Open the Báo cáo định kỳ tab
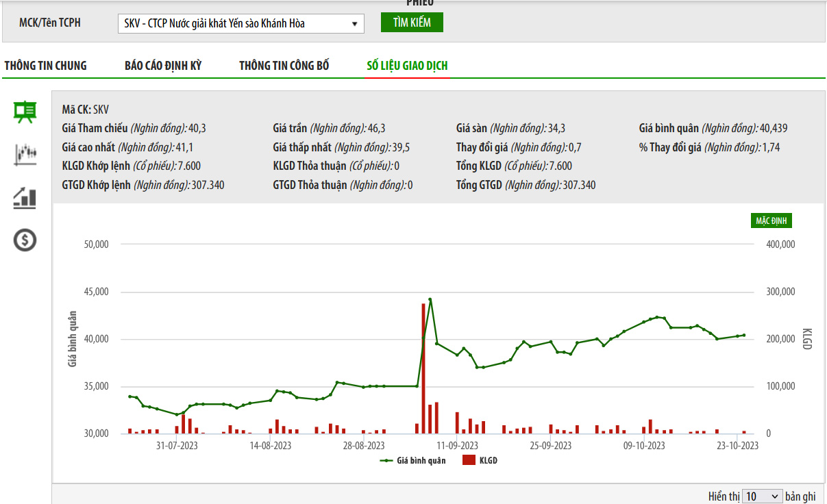827x504 pixels. 163,66
